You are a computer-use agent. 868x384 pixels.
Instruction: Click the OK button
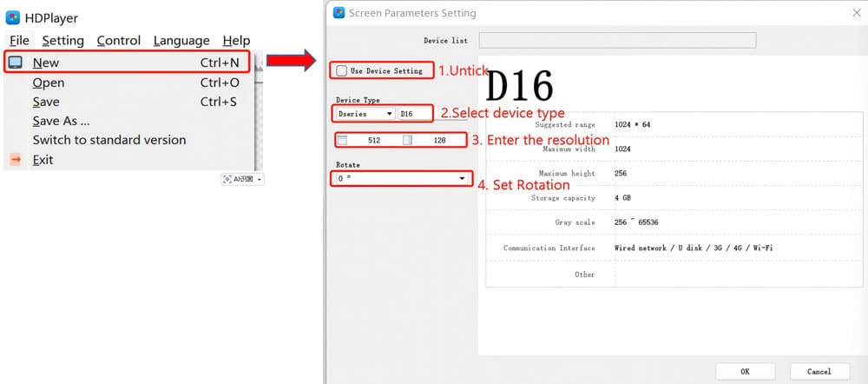[745, 371]
